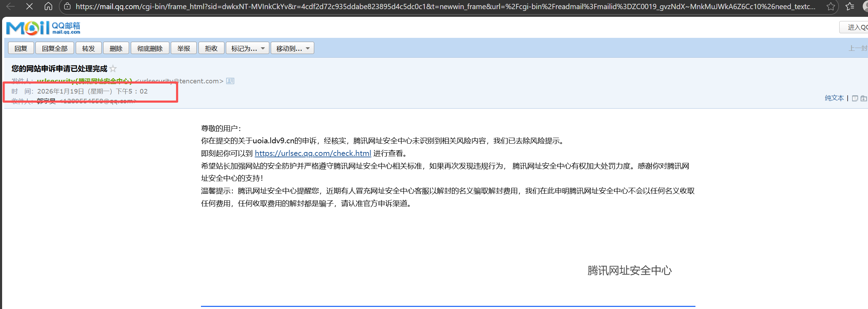Viewport: 868px width, 309px height.
Task: Expand the 标记为... dropdown
Action: tap(248, 48)
